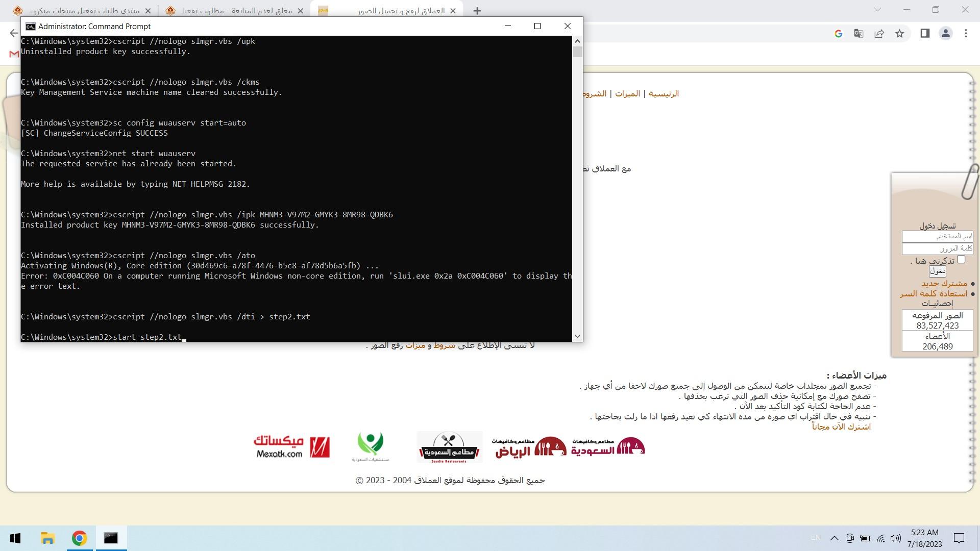Click the اشترك الآن مجاناً link

[841, 427]
